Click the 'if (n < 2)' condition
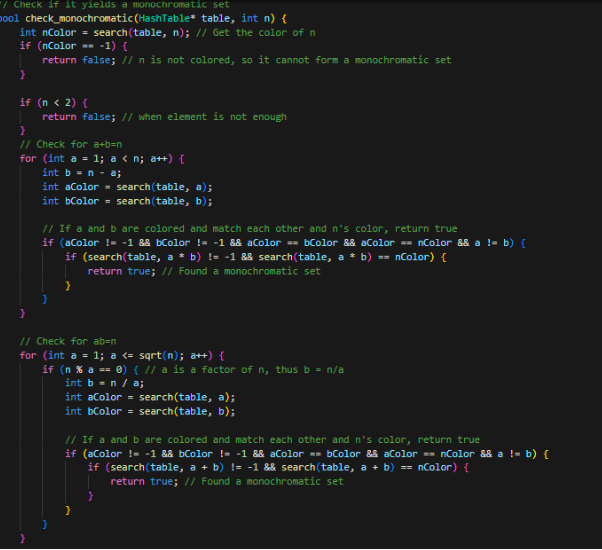This screenshot has height=550, width=602. [47, 102]
